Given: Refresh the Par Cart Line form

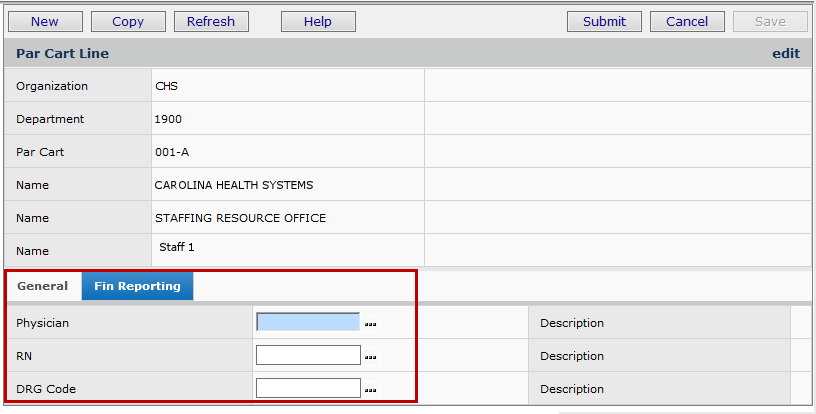Looking at the screenshot, I should 211,21.
